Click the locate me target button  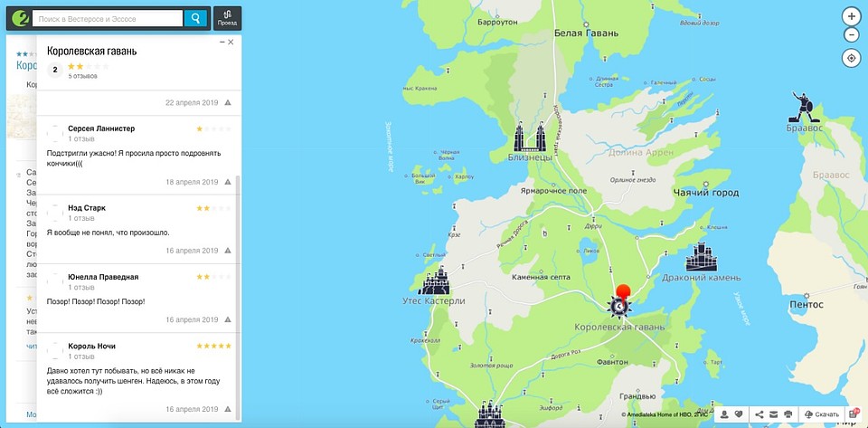pos(851,58)
